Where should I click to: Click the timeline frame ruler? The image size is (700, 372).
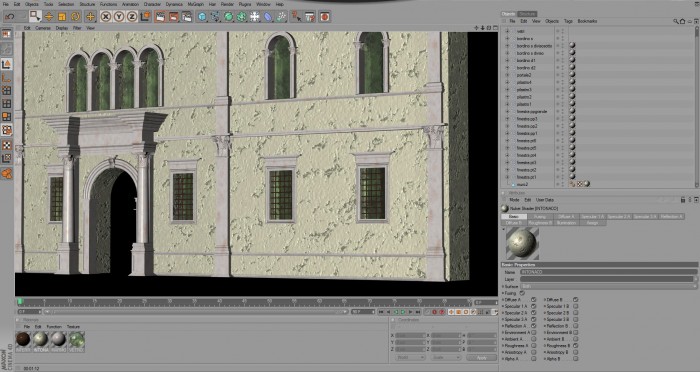click(245, 302)
